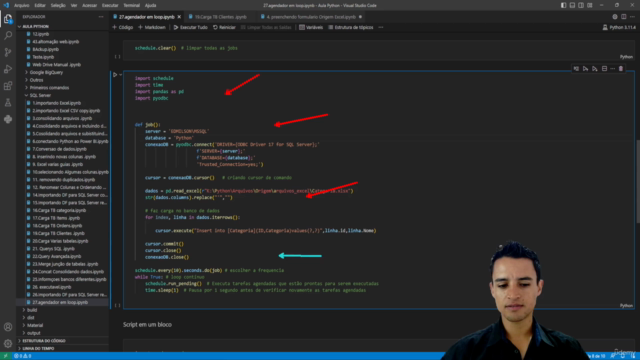Click Script em um bloco markdown heading
This screenshot has height=360, width=640.
(x=147, y=324)
